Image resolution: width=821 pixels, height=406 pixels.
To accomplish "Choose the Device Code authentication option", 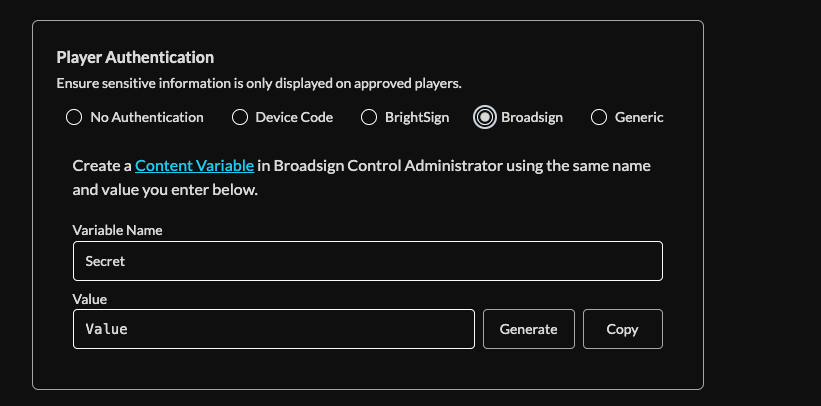I will tap(240, 117).
